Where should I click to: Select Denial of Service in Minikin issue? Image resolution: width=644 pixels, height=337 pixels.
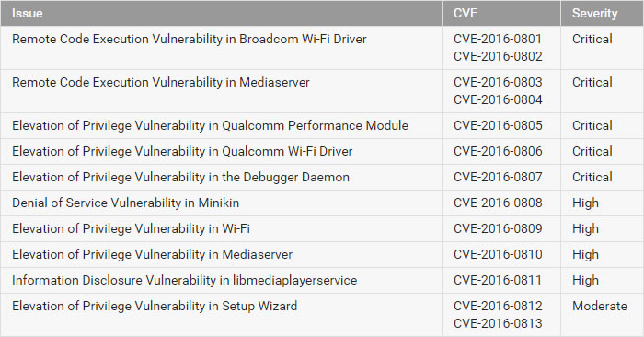125,203
